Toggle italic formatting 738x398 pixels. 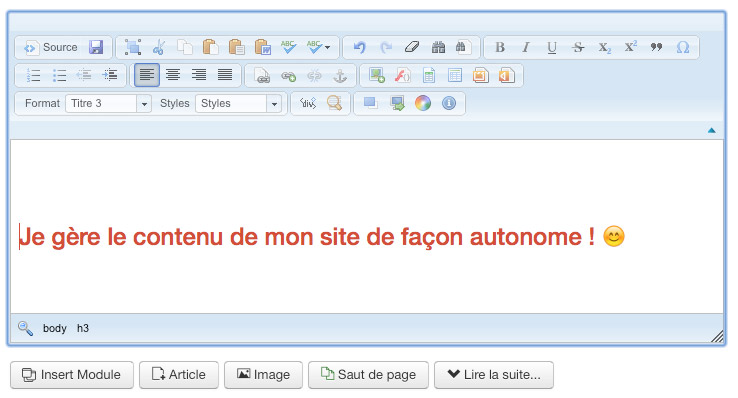point(526,47)
